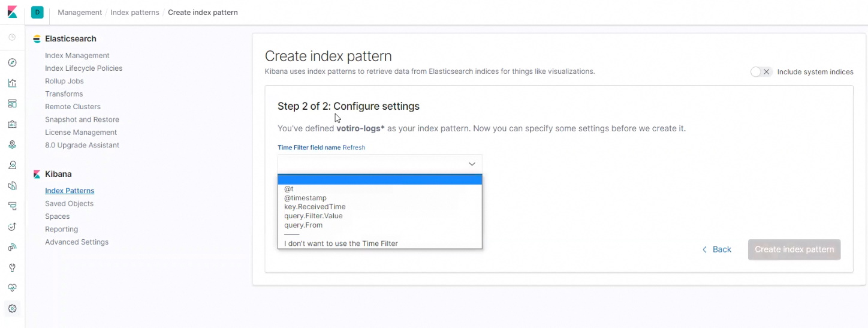This screenshot has width=868, height=328.
Task: Click Step 2 of 2: Configure settings heading
Action: pos(348,106)
